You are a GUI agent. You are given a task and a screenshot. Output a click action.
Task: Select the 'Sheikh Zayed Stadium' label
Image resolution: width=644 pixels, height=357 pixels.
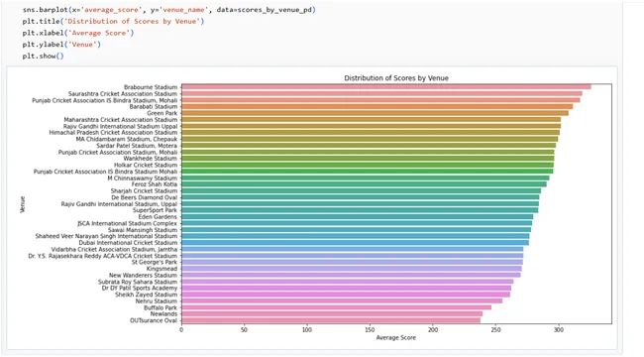click(147, 295)
